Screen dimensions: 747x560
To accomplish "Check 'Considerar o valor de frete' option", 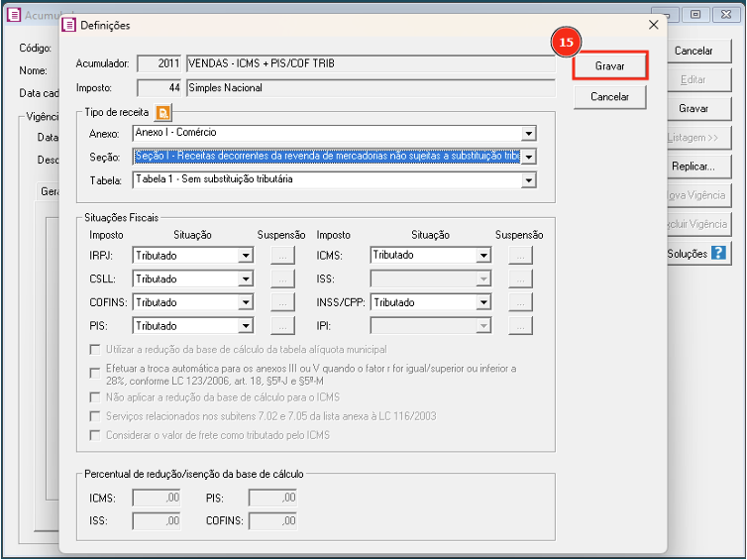I will pos(95,435).
